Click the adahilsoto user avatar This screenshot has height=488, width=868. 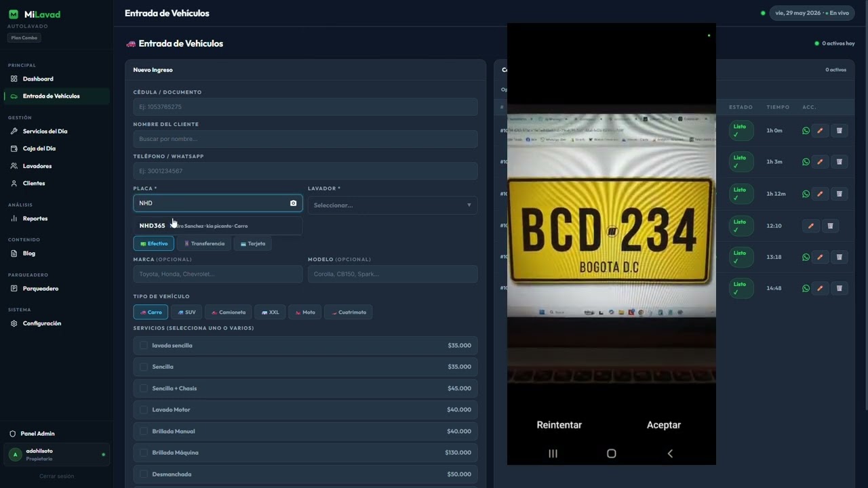coord(15,454)
